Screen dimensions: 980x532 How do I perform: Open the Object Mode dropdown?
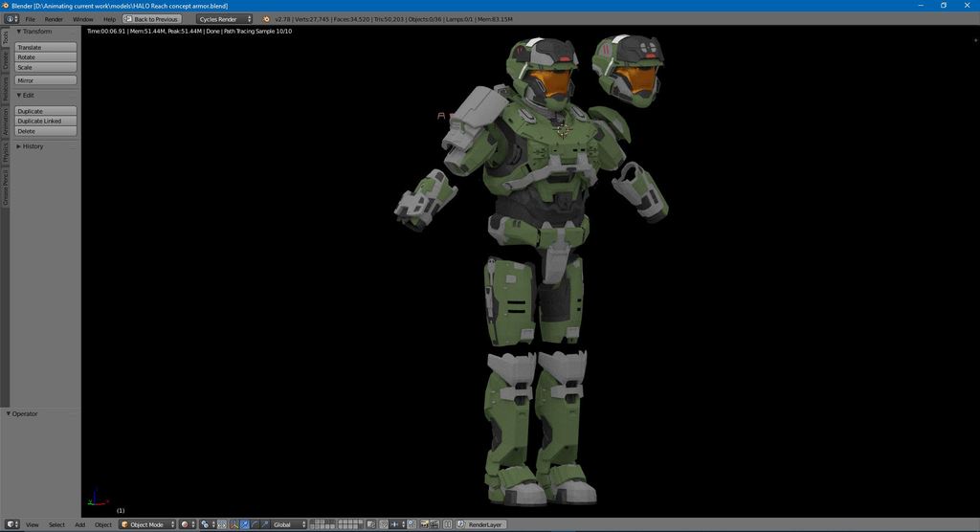click(x=148, y=524)
